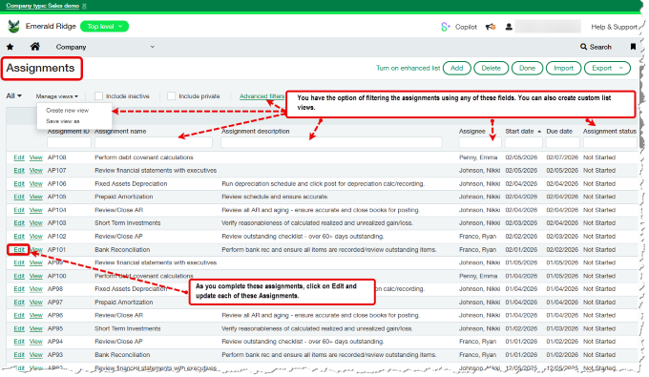
Task: Click the Company type Sales demo link
Action: point(42,6)
